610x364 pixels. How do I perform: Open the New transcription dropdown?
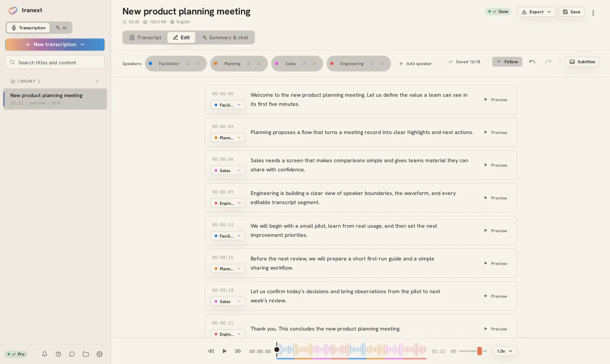(55, 45)
